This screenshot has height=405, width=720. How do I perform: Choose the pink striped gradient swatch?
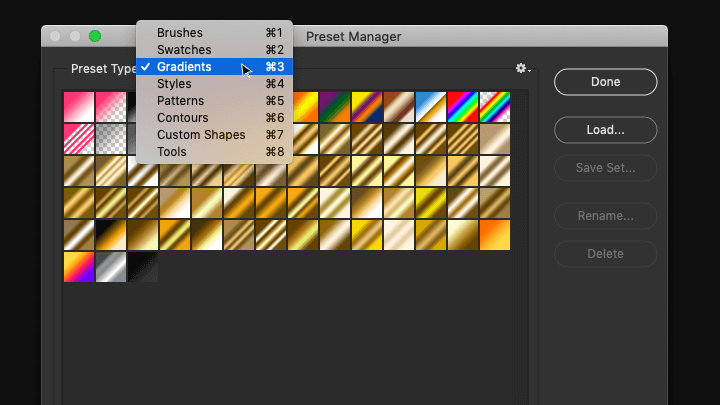(79, 139)
